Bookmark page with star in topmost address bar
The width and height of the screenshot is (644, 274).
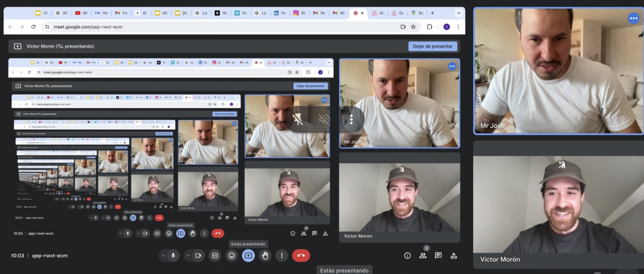coord(413,27)
